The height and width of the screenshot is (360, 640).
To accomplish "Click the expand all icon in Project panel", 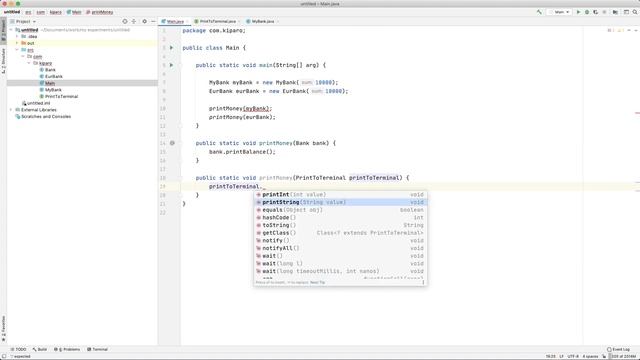I will pos(133,21).
